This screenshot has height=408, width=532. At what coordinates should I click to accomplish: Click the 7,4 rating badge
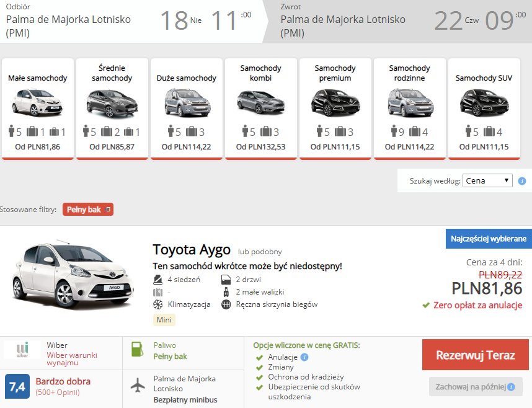(x=17, y=386)
